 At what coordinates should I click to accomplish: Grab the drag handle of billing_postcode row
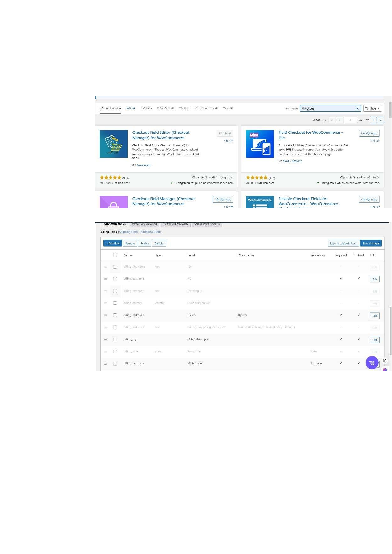[x=105, y=364]
